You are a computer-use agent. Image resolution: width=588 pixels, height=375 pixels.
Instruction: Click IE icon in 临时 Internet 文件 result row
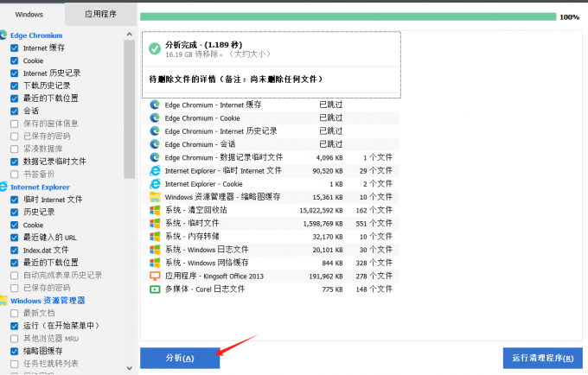pyautogui.click(x=155, y=171)
